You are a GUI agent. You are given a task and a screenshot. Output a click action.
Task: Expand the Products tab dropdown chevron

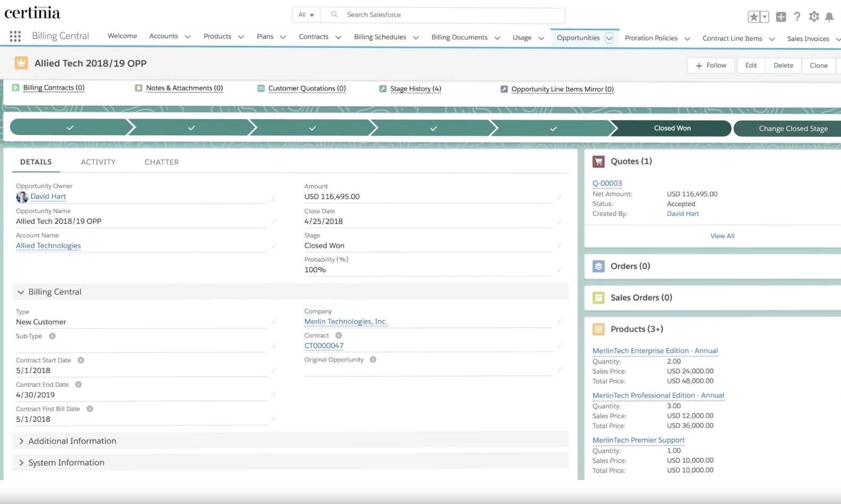241,37
